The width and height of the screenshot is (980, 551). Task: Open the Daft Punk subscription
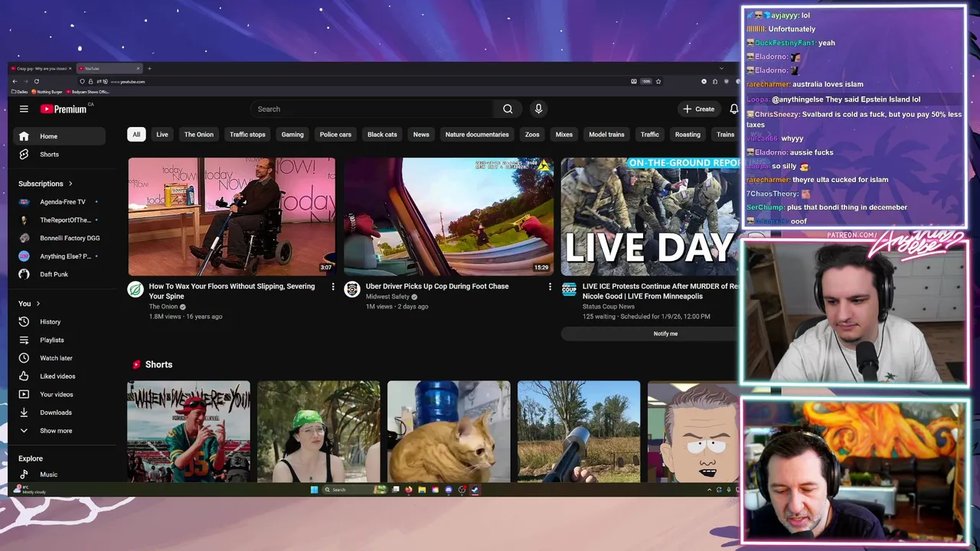pyautogui.click(x=60, y=274)
